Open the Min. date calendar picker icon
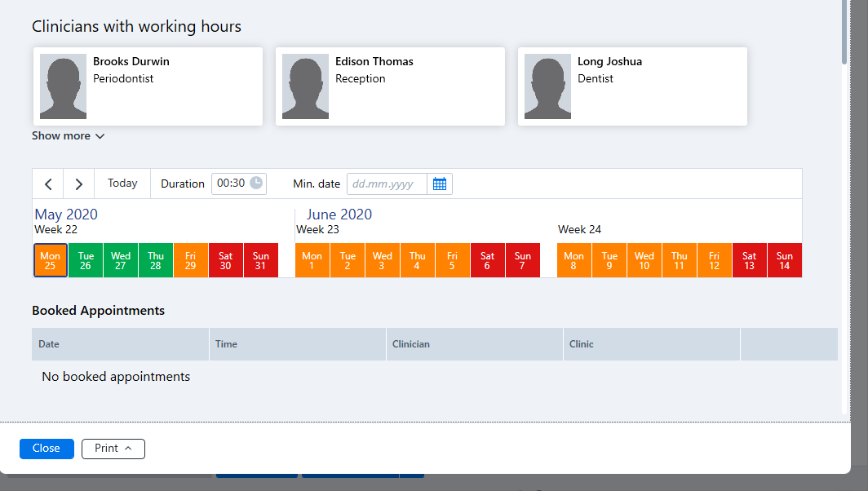Image resolution: width=868 pixels, height=491 pixels. pyautogui.click(x=440, y=184)
